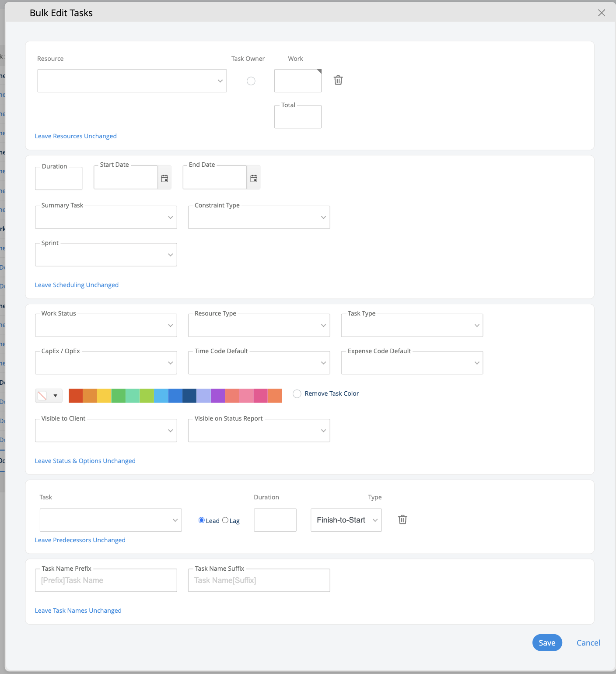Close the Bulk Edit Tasks dialog
616x674 pixels.
tap(602, 13)
